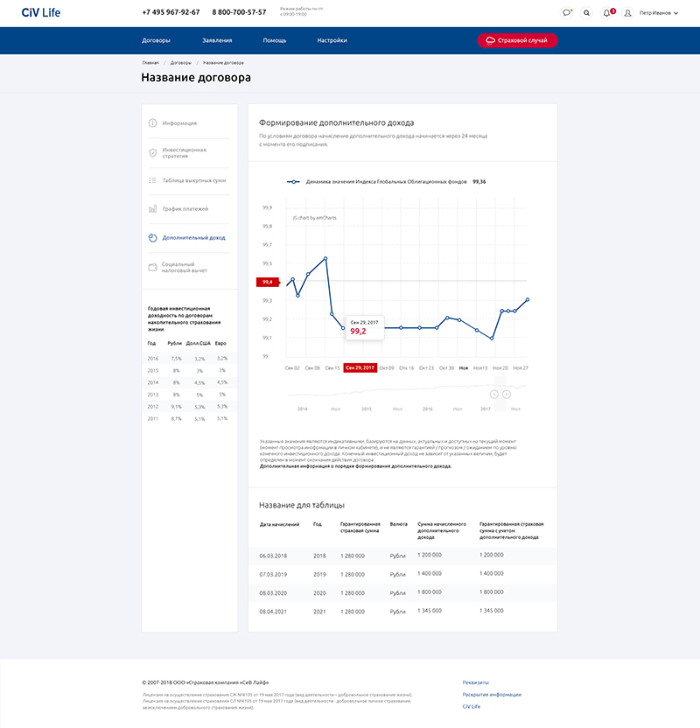Open the Договоры menu in navigation bar
The height and width of the screenshot is (728, 700).
coord(157,40)
